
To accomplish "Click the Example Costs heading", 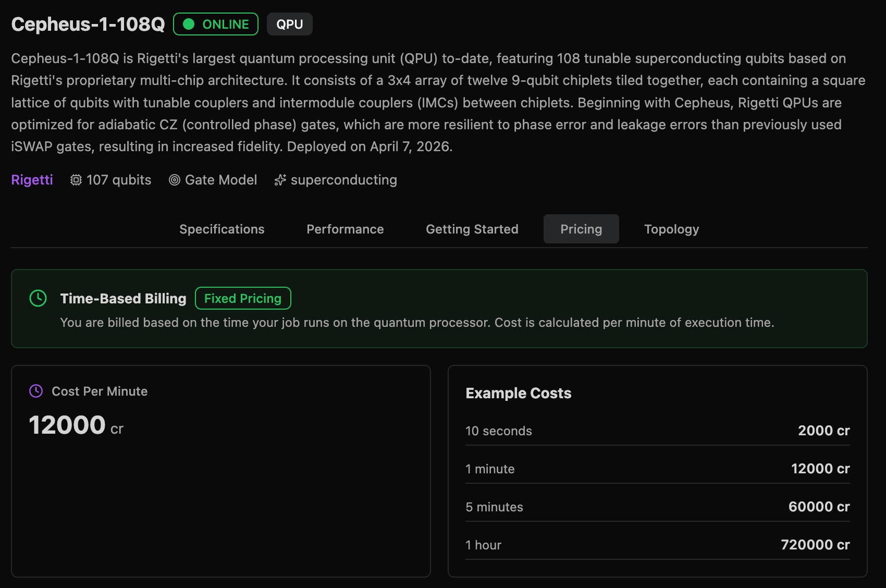I will (x=519, y=393).
